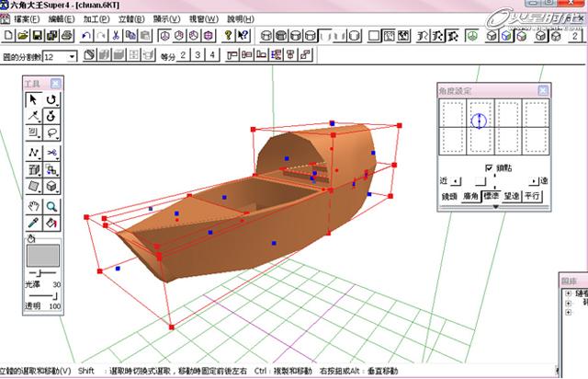Select the polyline drawing tool

34,153
